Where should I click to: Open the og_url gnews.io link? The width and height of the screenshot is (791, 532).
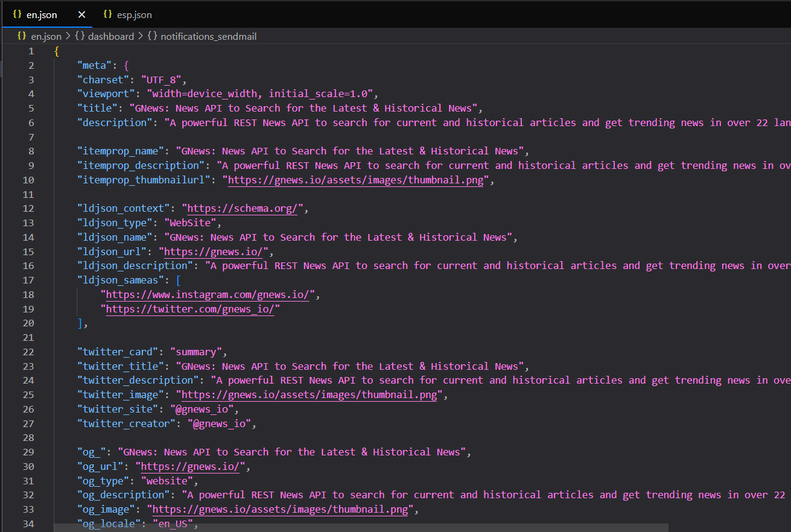[189, 466]
